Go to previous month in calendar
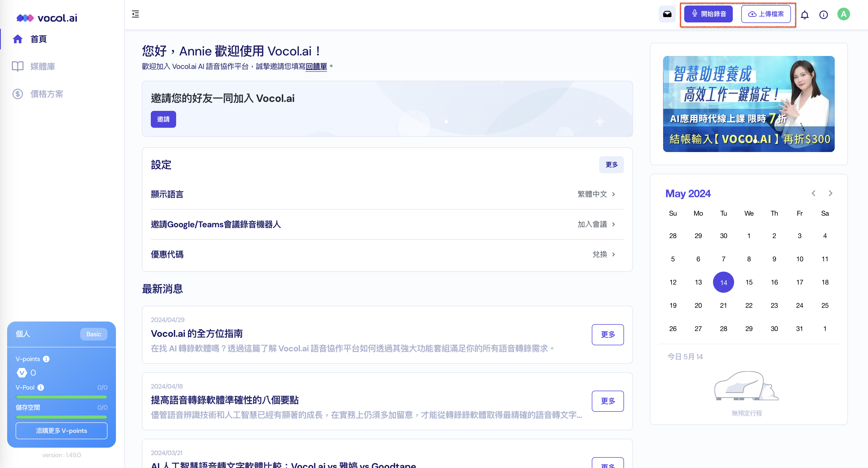The image size is (868, 468). coord(813,193)
